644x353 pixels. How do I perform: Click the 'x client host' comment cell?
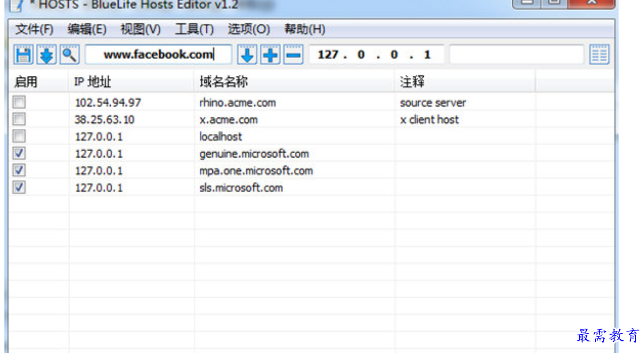pos(429,120)
